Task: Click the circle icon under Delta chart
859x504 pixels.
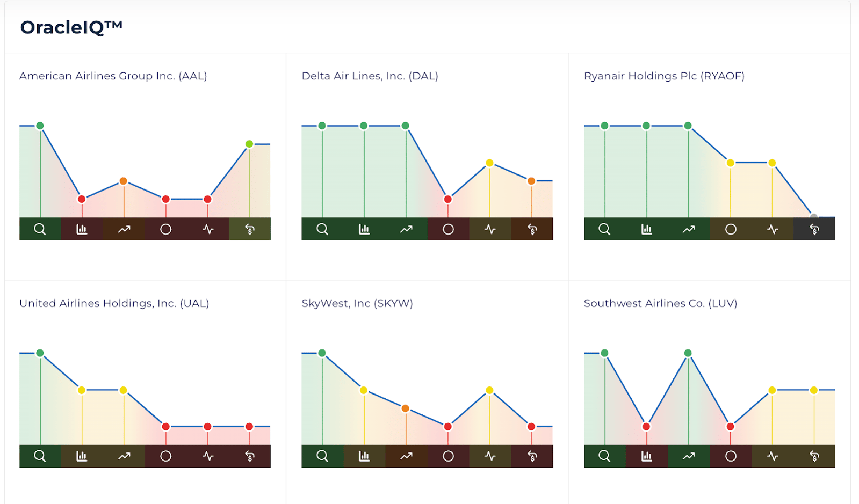Action: [x=448, y=229]
